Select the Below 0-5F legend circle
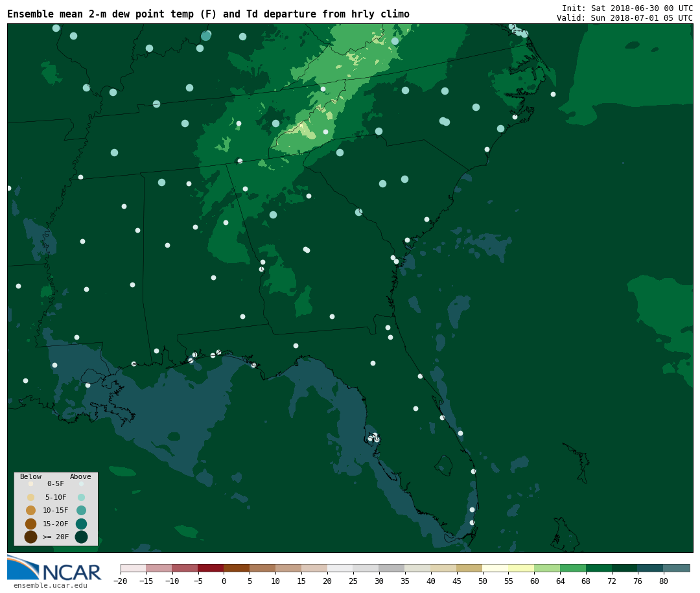This screenshot has height=593, width=700. [31, 483]
